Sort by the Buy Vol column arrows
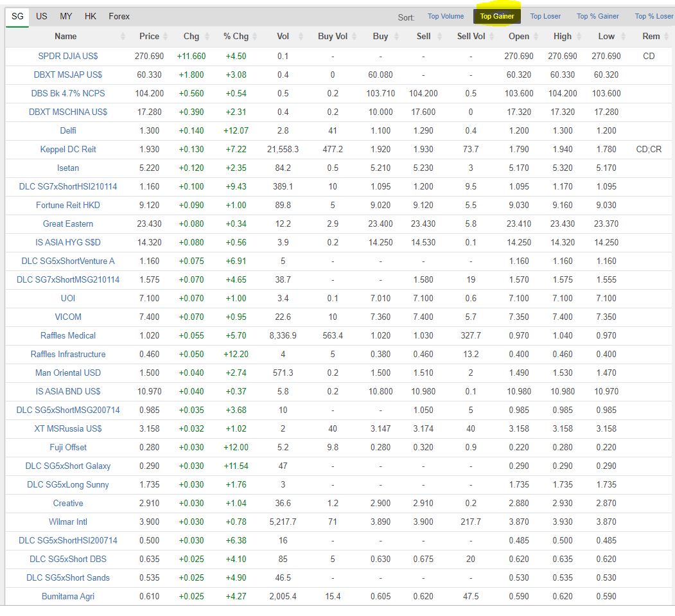The width and height of the screenshot is (675, 616). (355, 37)
